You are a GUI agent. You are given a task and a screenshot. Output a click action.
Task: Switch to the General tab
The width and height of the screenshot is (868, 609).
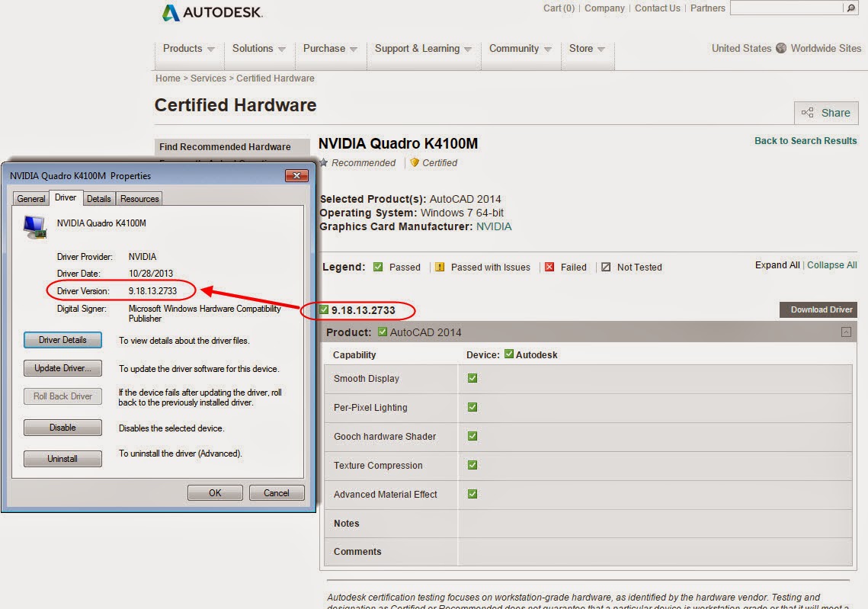coord(31,199)
